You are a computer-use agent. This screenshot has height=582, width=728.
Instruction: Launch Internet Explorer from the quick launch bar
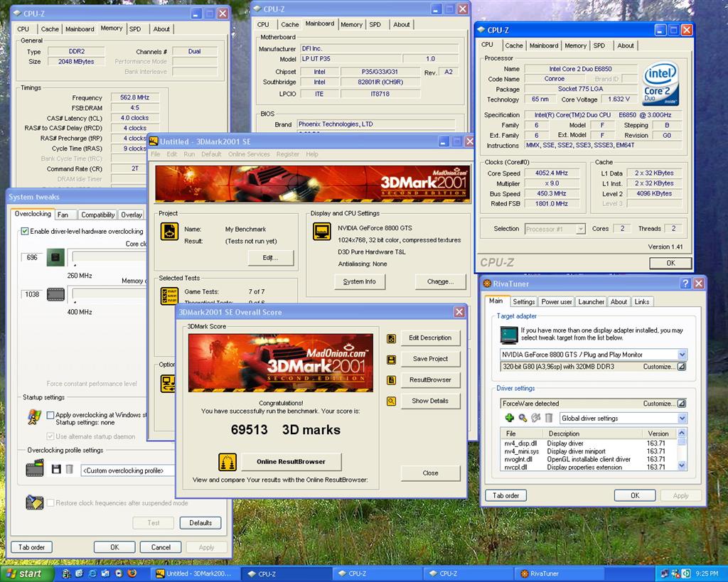coord(92,573)
